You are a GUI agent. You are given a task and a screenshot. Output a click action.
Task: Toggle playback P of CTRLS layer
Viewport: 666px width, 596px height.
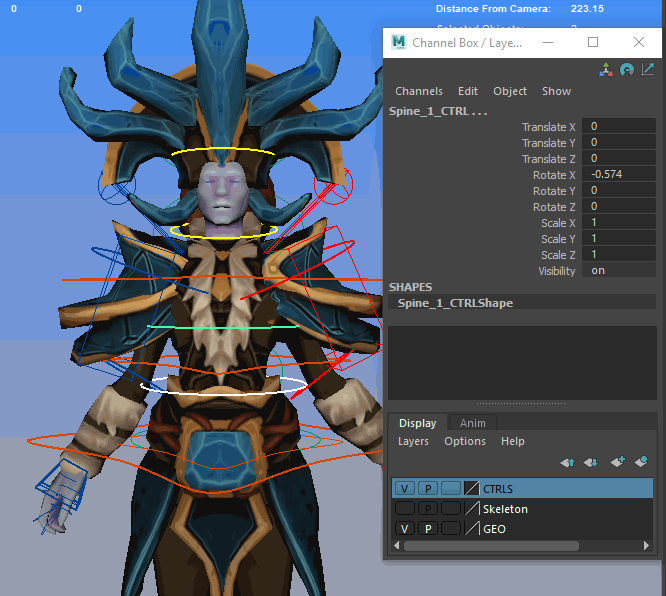point(428,489)
